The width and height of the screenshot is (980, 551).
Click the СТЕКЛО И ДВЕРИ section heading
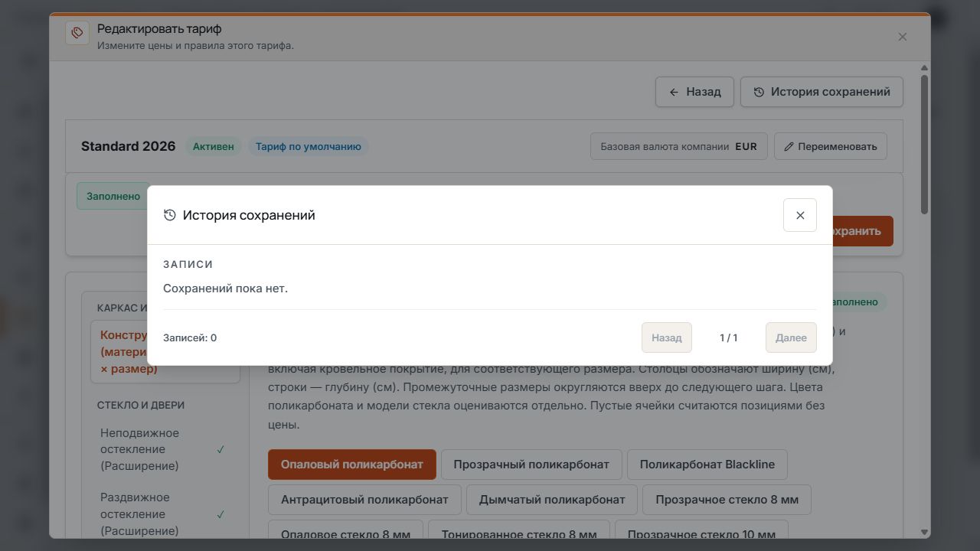[x=141, y=405]
